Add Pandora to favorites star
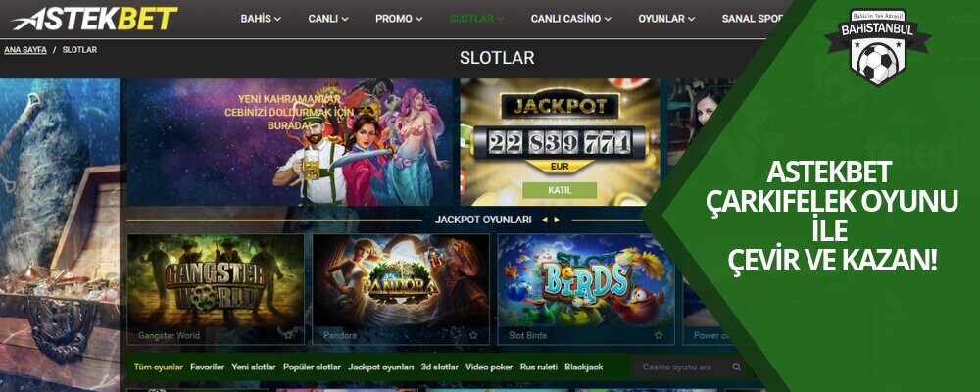Screen dimensions: 980x392 pyautogui.click(x=473, y=335)
